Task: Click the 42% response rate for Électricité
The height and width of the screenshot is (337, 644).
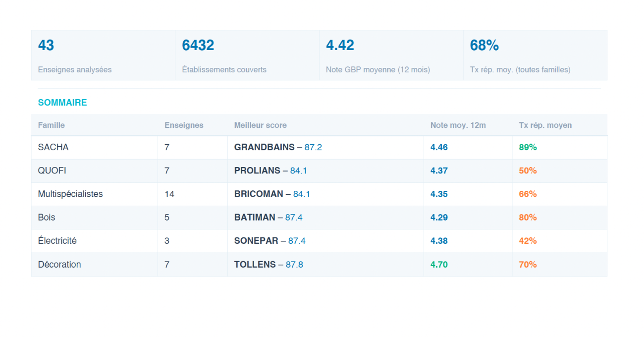Action: (x=528, y=241)
